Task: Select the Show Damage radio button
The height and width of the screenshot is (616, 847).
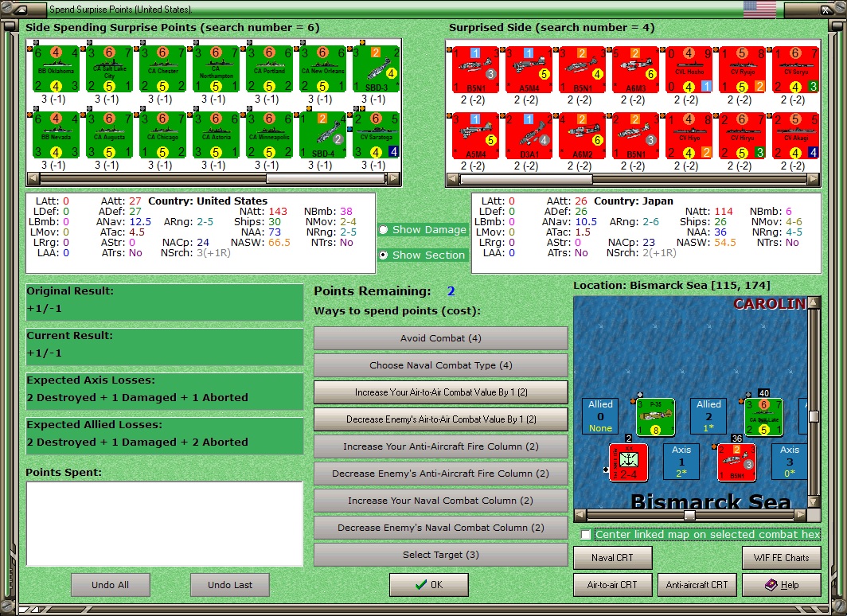Action: [384, 229]
